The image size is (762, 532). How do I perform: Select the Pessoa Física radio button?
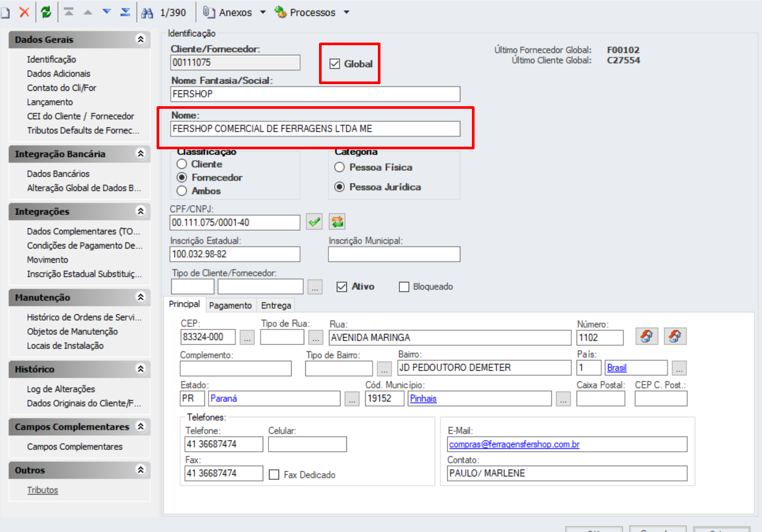click(x=339, y=167)
